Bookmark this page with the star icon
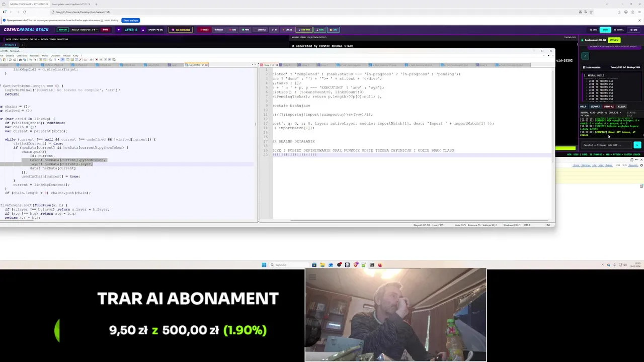 [591, 12]
